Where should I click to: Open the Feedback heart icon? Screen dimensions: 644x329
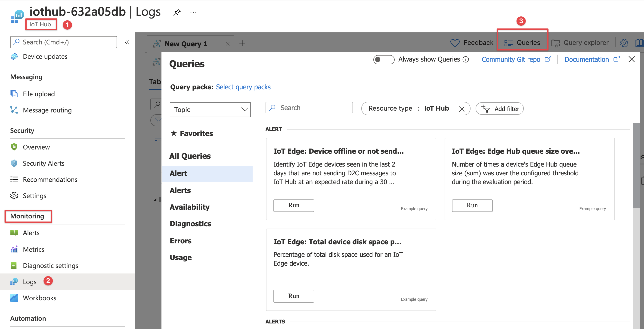click(x=455, y=43)
